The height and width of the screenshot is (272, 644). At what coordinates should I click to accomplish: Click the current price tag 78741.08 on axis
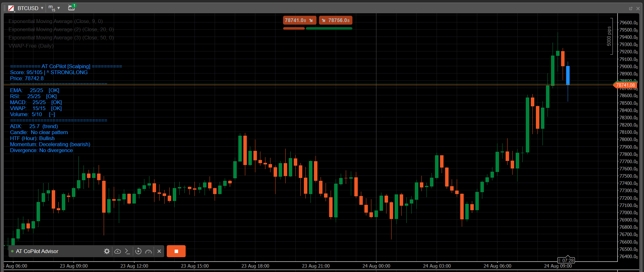[625, 85]
